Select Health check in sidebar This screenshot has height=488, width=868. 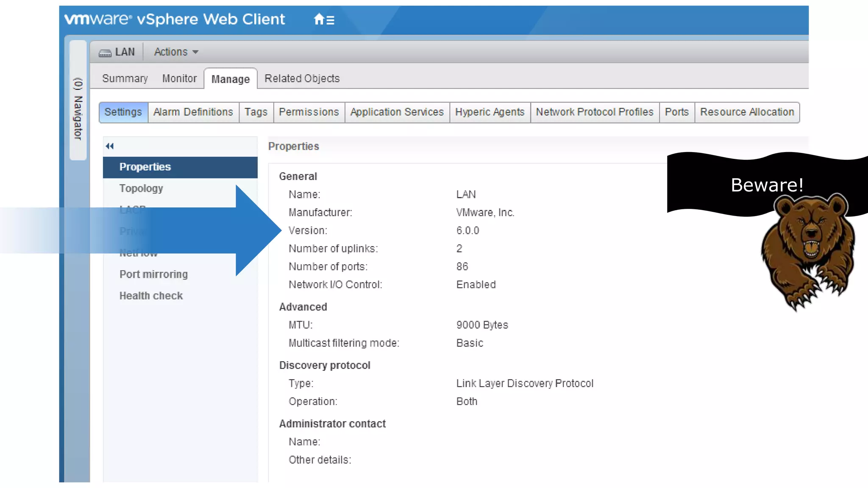151,296
